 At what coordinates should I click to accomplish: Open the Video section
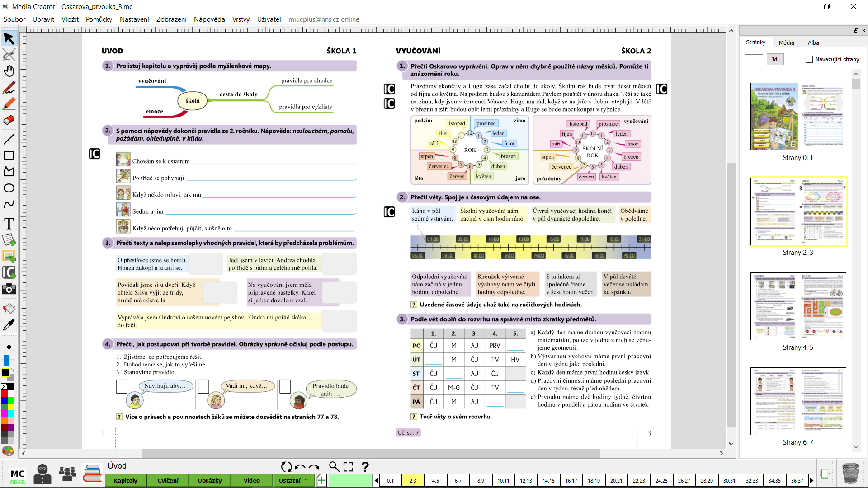(x=252, y=480)
